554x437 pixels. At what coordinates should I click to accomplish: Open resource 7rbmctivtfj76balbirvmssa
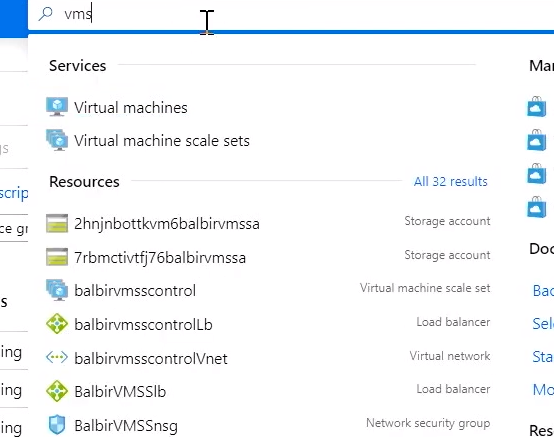tap(160, 258)
